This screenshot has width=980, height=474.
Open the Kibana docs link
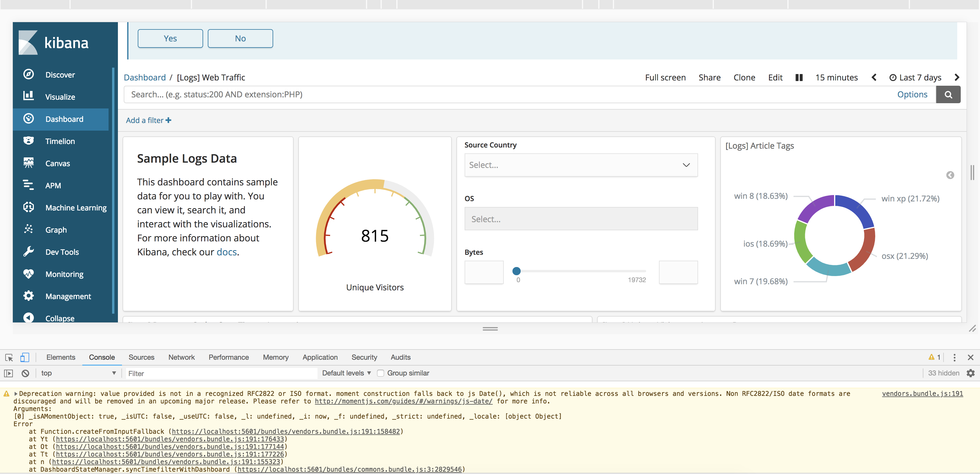pos(226,252)
